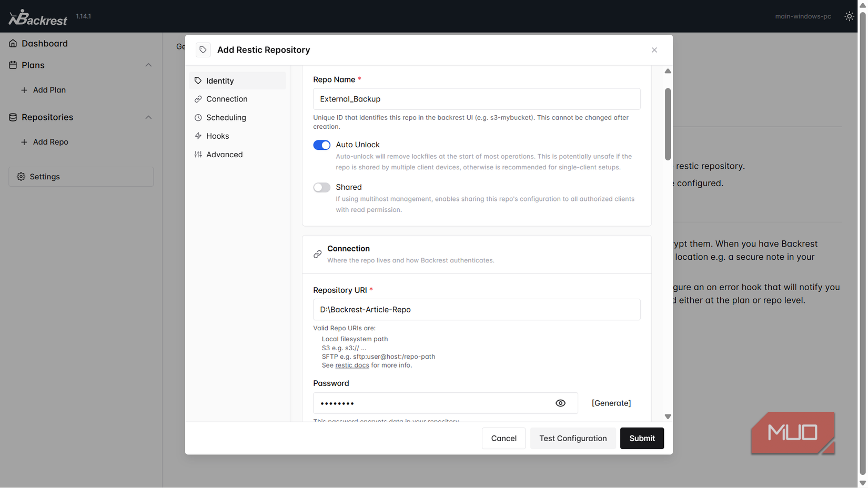Click the Plans calendar icon

coord(13,65)
